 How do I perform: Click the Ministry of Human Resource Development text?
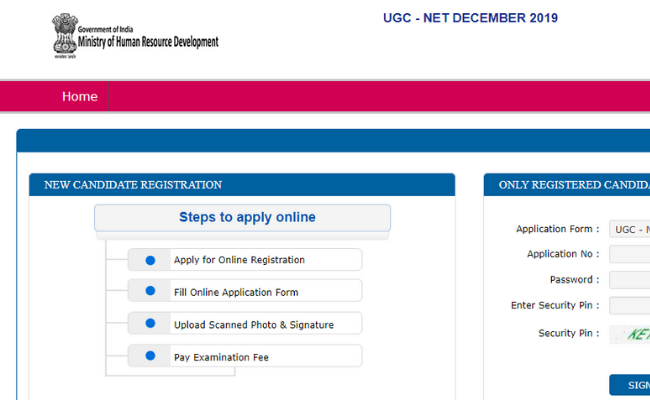click(141, 42)
